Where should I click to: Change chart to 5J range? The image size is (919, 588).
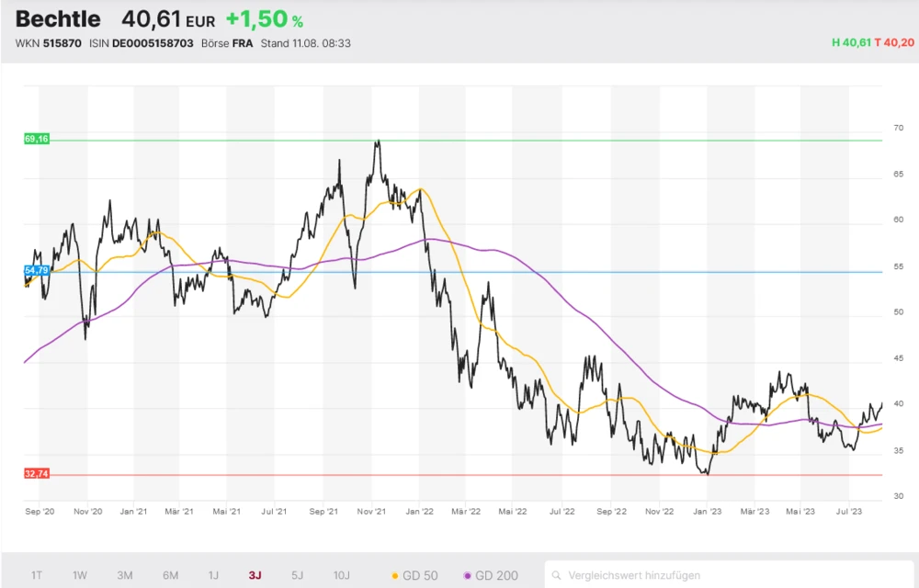[297, 576]
